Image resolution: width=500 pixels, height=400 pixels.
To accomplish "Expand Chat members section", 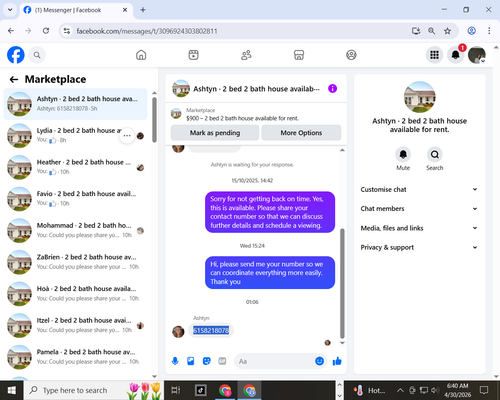I will [419, 209].
